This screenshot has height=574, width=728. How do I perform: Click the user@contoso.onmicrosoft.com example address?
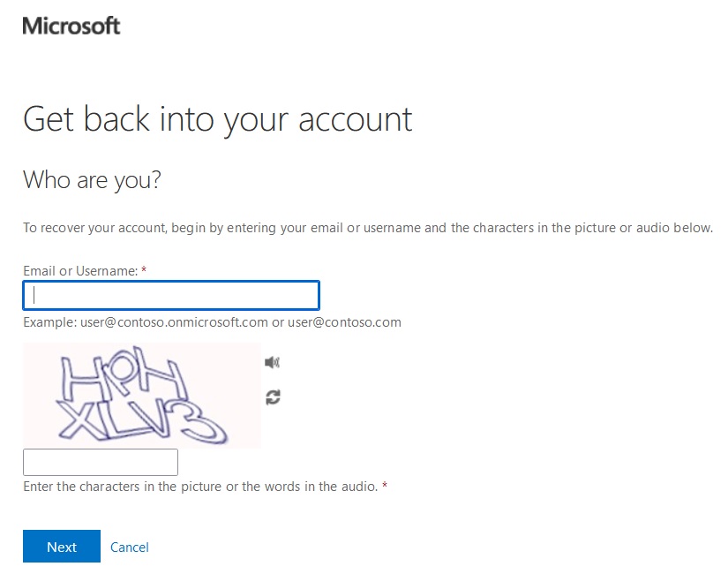(174, 322)
